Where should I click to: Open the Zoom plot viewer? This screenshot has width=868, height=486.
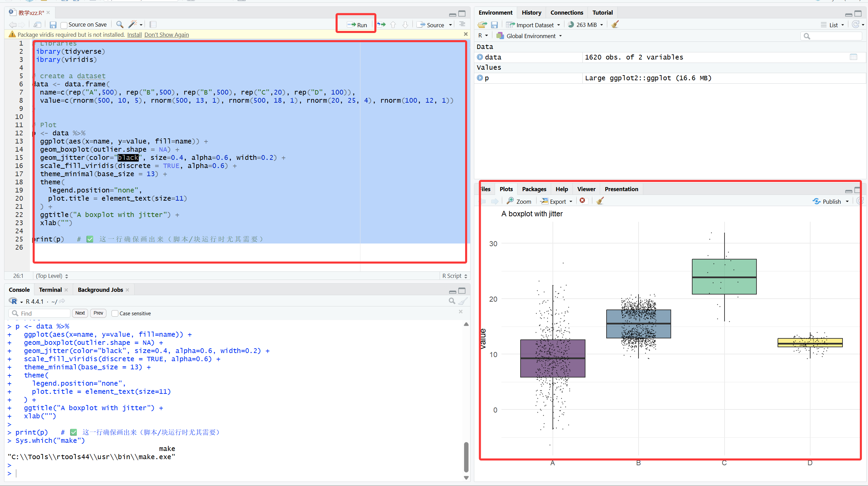(x=519, y=201)
